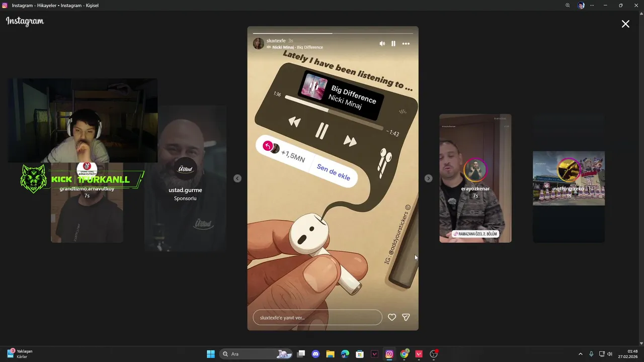Image resolution: width=644 pixels, height=362 pixels.
Task: Open the Windows Start menu
Action: click(211, 354)
